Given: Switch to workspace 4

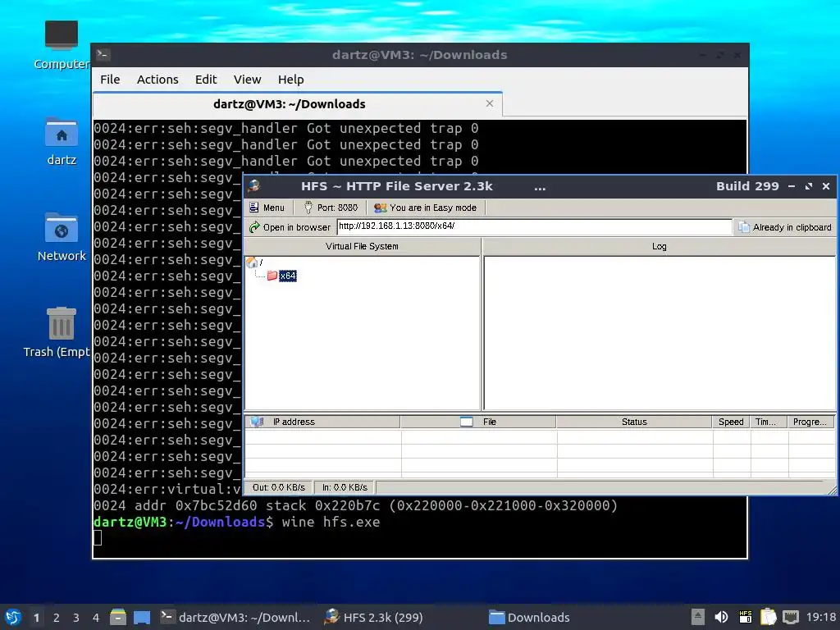Looking at the screenshot, I should pyautogui.click(x=96, y=618).
